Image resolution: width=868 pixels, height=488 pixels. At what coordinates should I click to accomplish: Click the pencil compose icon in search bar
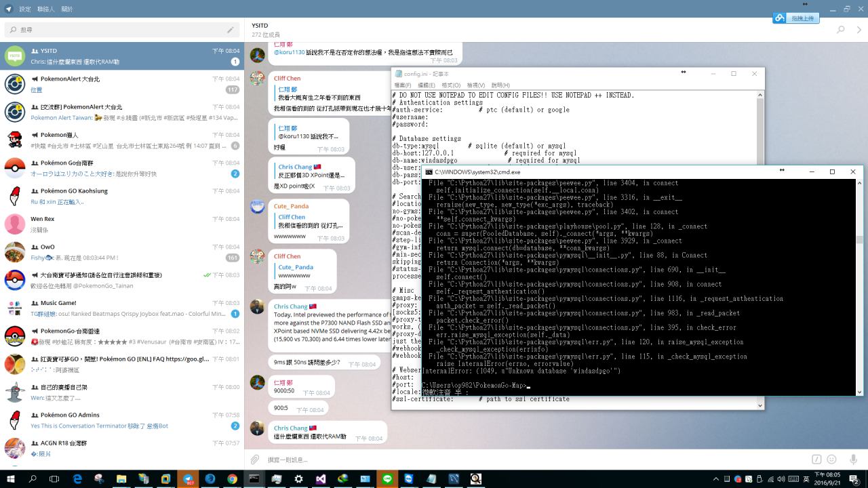pyautogui.click(x=231, y=30)
